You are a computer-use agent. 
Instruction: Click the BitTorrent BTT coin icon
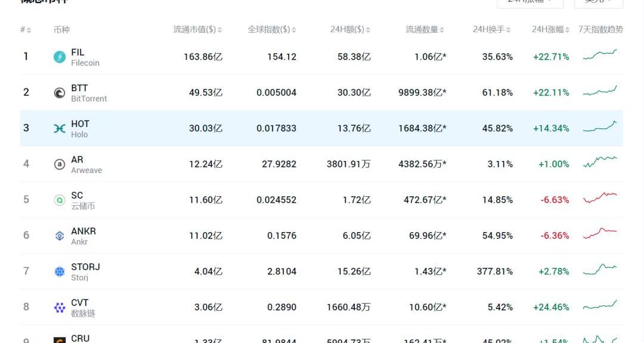pos(60,93)
